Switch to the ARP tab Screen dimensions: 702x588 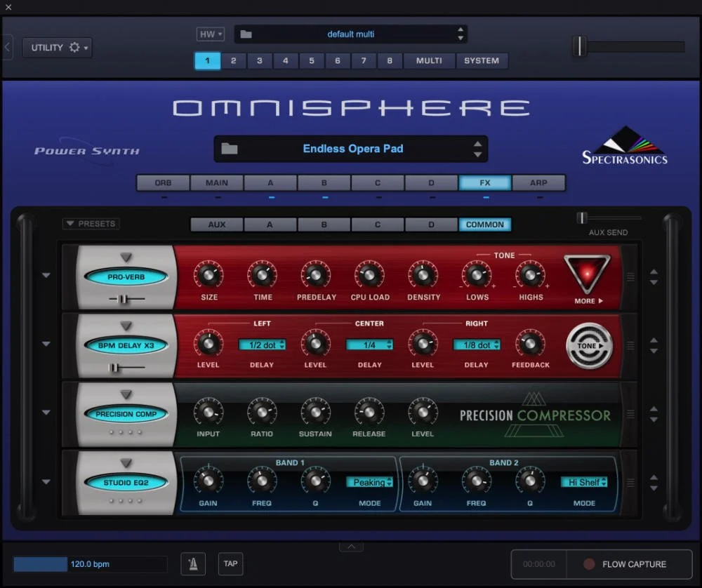click(x=538, y=182)
